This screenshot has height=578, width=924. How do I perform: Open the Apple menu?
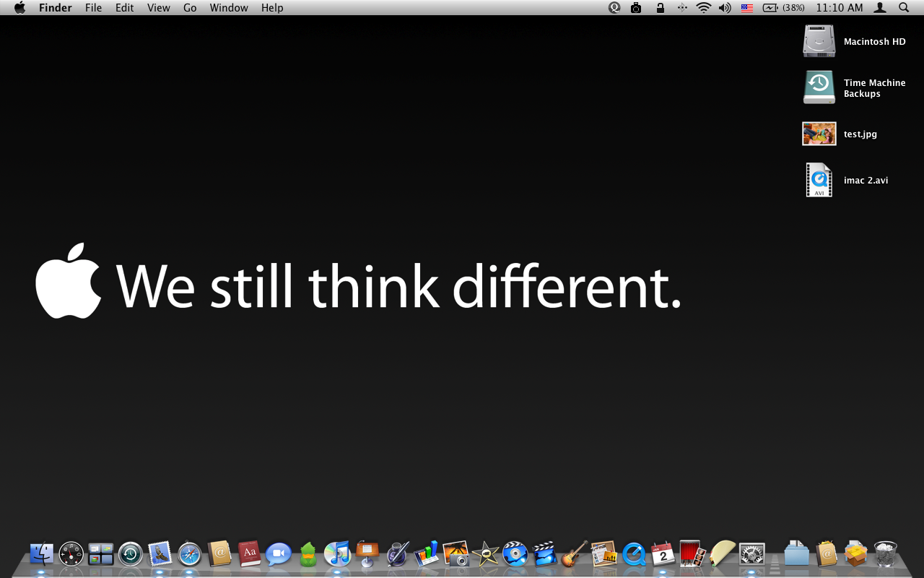(x=19, y=8)
